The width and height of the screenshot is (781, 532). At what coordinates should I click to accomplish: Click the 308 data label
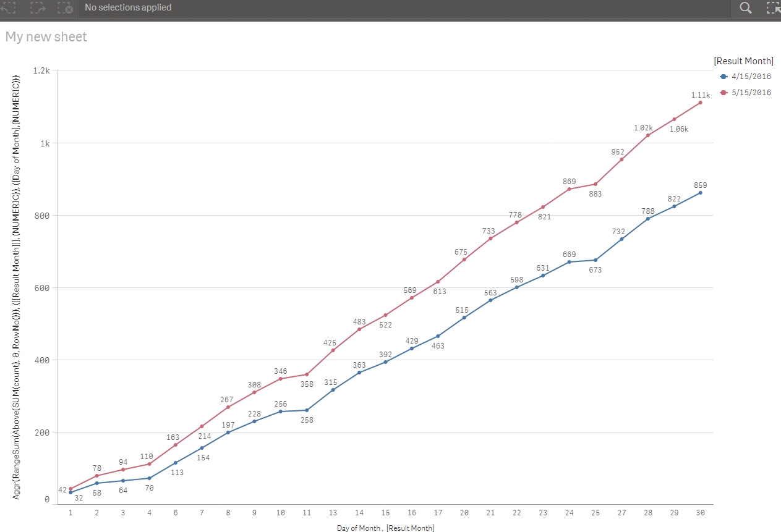pyautogui.click(x=254, y=384)
